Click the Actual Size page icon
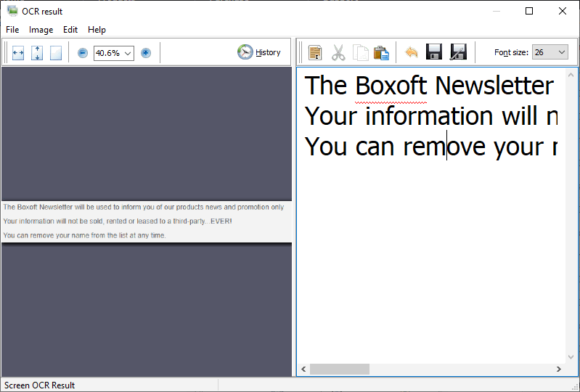580x392 pixels. (56, 53)
